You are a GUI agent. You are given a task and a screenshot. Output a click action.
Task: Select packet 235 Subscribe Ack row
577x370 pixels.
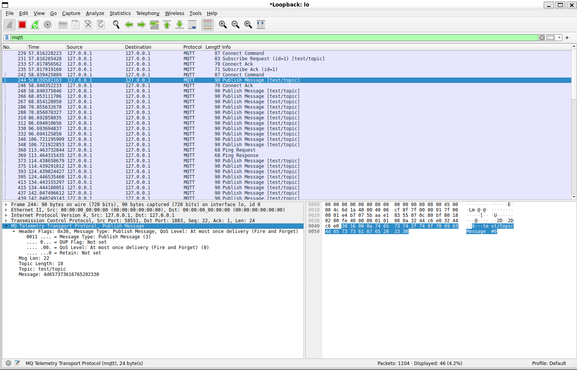(x=287, y=69)
